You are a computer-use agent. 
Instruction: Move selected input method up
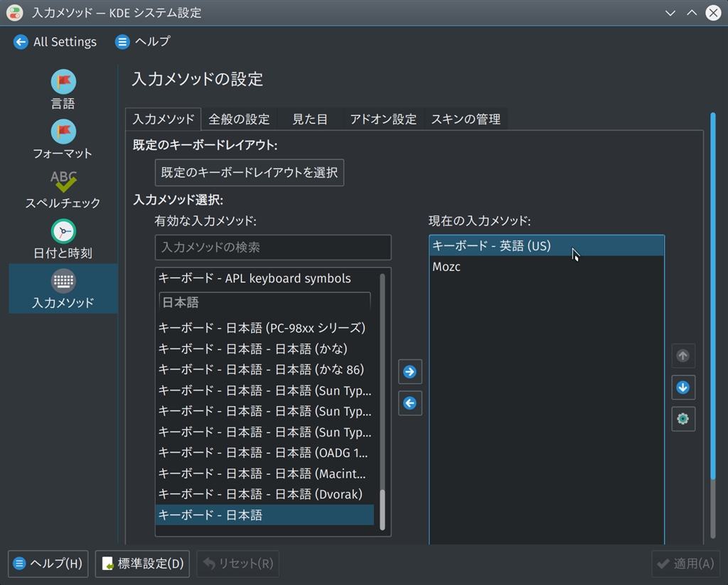[x=683, y=355]
